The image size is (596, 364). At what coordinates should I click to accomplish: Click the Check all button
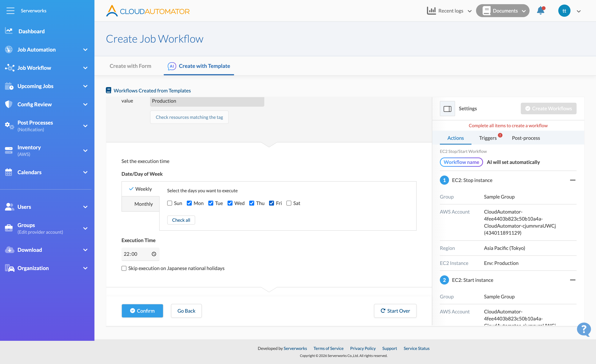181,220
